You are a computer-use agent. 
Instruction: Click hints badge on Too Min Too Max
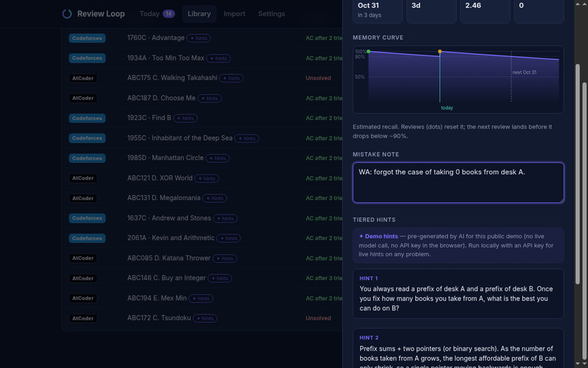pyautogui.click(x=218, y=58)
